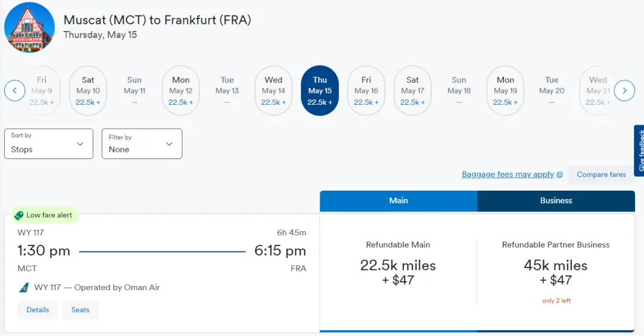The height and width of the screenshot is (336, 644).
Task: Choose Sat May 10 in the date carousel
Action: pos(88,91)
